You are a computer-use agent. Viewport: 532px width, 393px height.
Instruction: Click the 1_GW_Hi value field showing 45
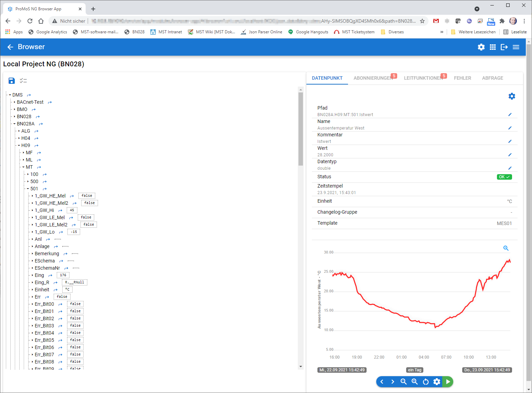(72, 210)
